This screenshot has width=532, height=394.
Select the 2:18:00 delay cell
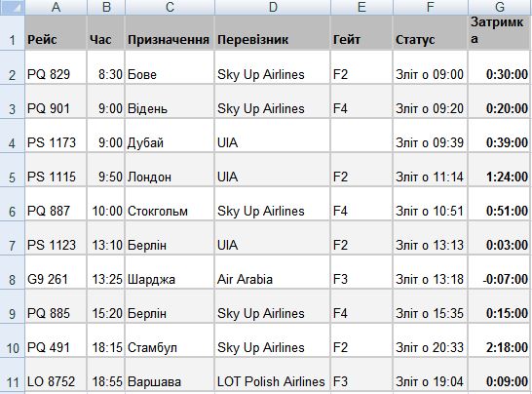pos(500,340)
